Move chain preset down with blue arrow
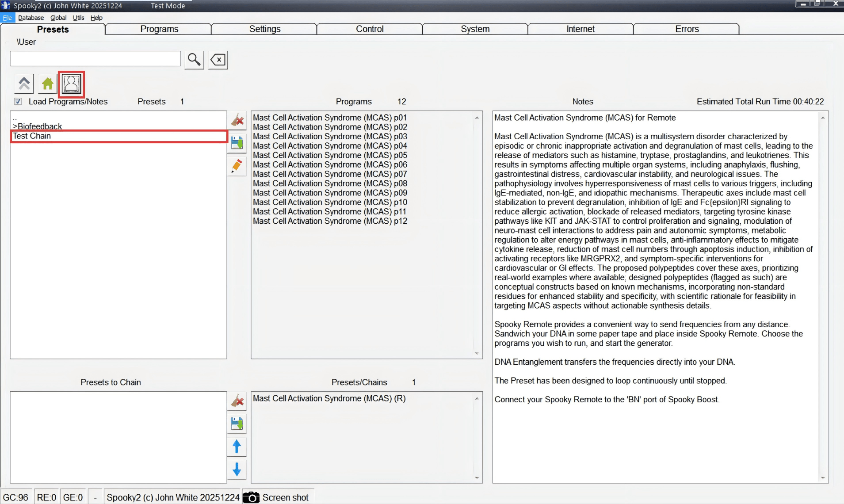The image size is (844, 504). coord(237,469)
